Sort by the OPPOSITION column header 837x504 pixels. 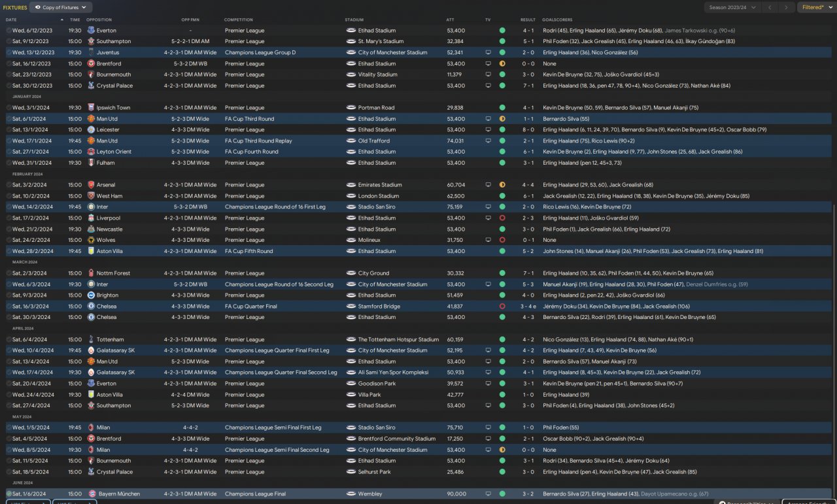point(99,20)
